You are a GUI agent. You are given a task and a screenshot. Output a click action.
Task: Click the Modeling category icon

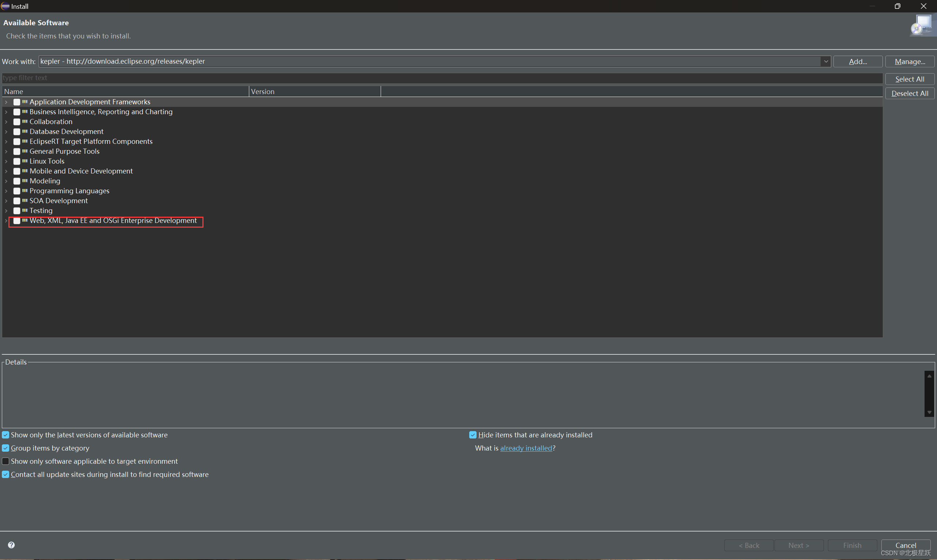(25, 181)
